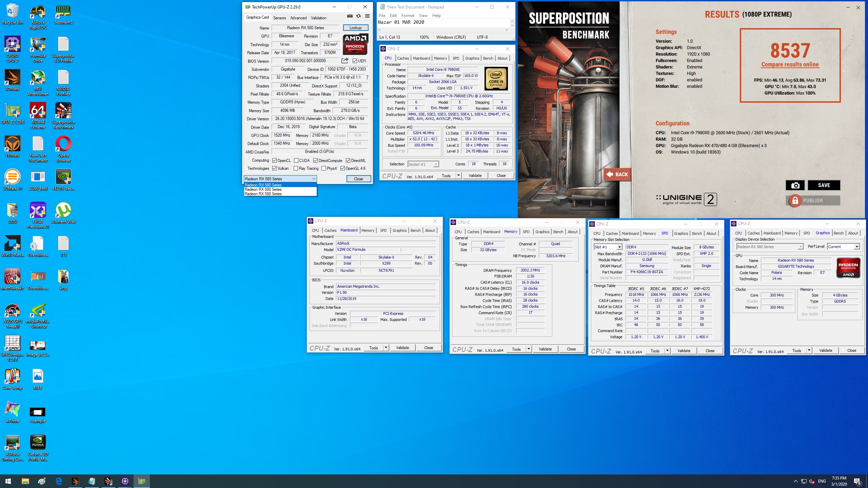Switch to Advanced tab in GPU-Z
This screenshot has width=868, height=488.
point(298,18)
